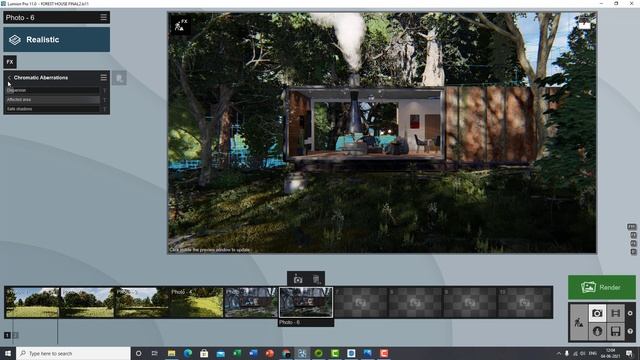The width and height of the screenshot is (640, 360).
Task: Click the white icon at preview top-right
Action: tap(584, 24)
